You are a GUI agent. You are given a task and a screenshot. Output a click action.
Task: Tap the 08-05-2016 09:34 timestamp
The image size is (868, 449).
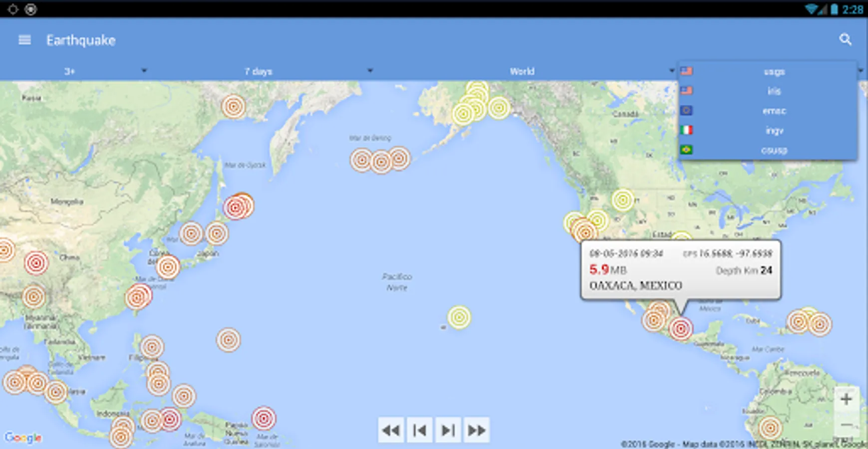626,253
